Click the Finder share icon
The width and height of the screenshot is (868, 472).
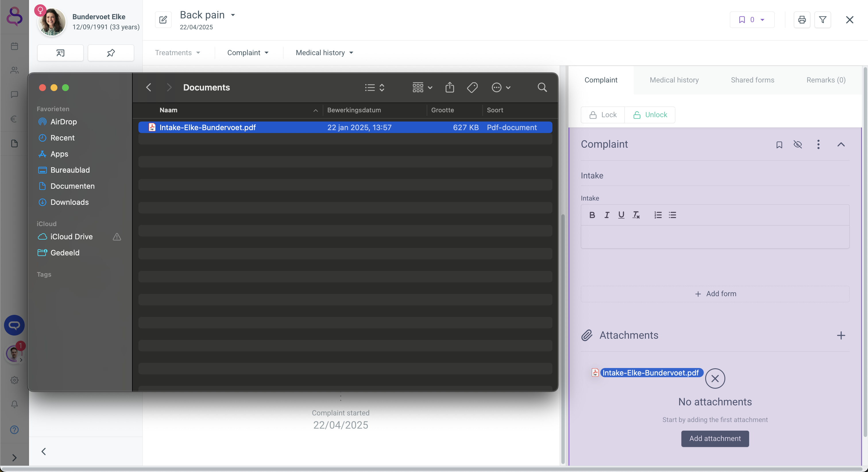tap(449, 88)
